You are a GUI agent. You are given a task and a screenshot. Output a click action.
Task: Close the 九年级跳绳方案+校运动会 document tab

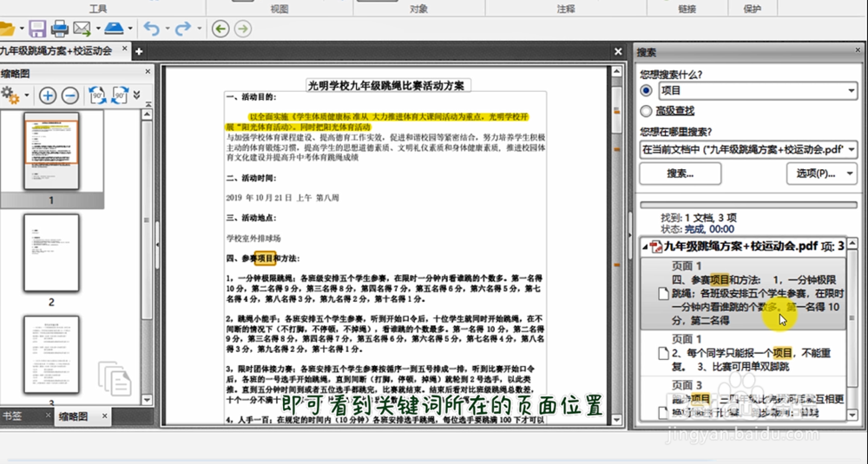click(x=124, y=49)
